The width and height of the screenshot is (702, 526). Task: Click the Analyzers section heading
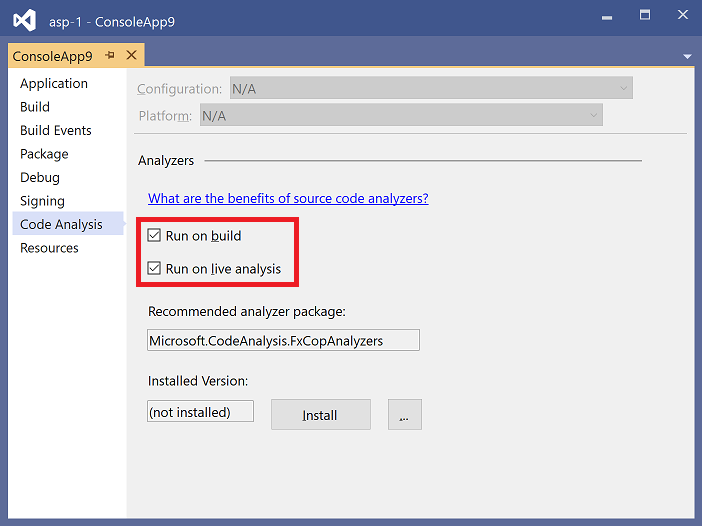pos(166,161)
